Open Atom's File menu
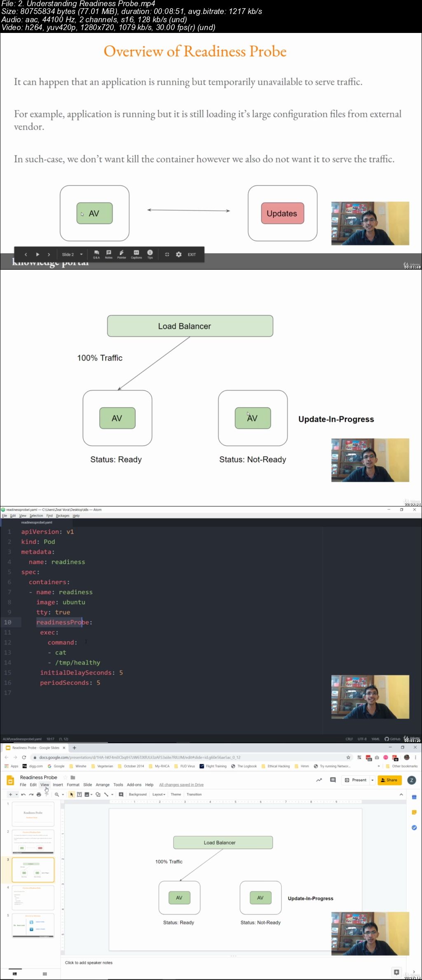This screenshot has width=422, height=980. (5, 516)
